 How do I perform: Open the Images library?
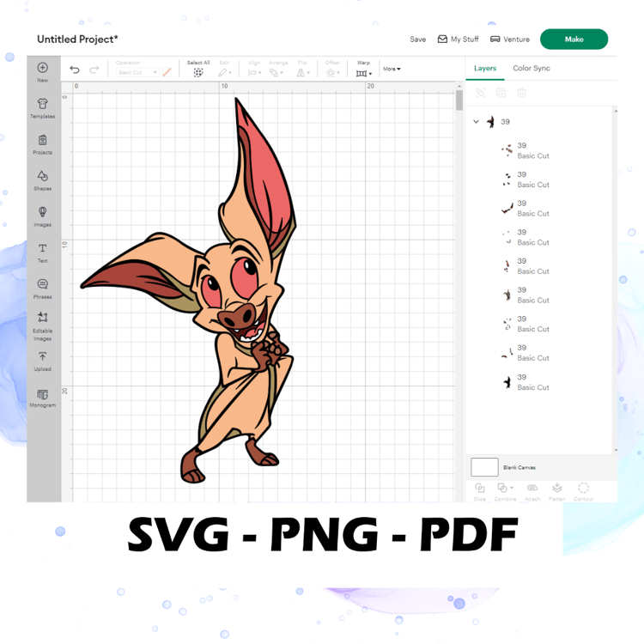coord(43,212)
